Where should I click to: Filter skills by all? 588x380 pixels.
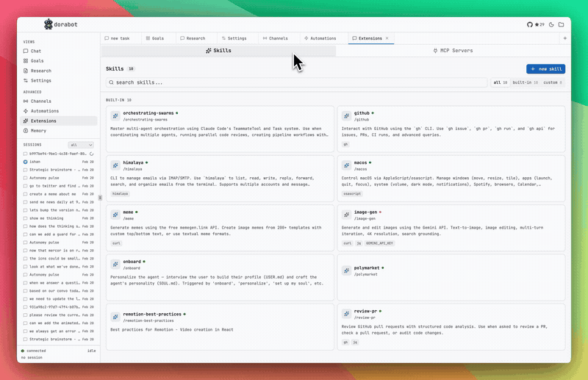click(x=501, y=82)
